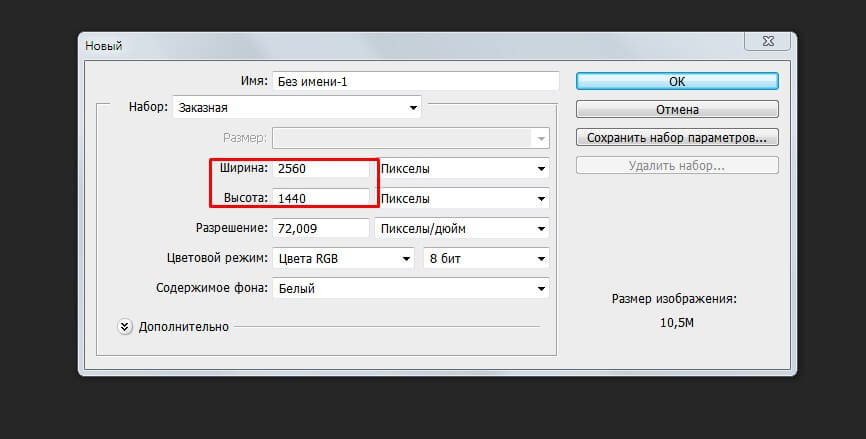Click Сохранить набор параметров button
This screenshot has width=866, height=439.
pos(677,137)
